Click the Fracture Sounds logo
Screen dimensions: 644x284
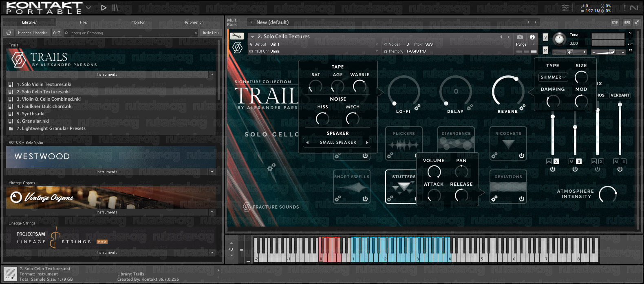(x=271, y=207)
